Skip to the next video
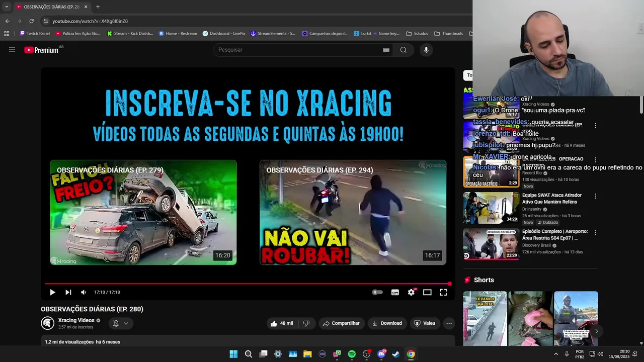The width and height of the screenshot is (644, 362). 68,292
